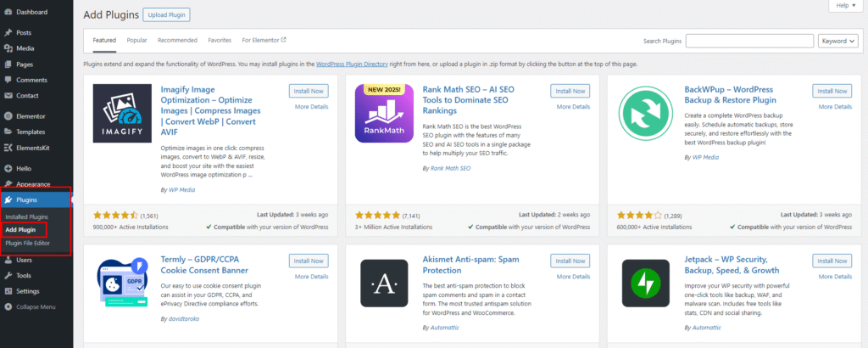Open the WordPress Plugin Directory link
868x348 pixels.
click(352, 65)
